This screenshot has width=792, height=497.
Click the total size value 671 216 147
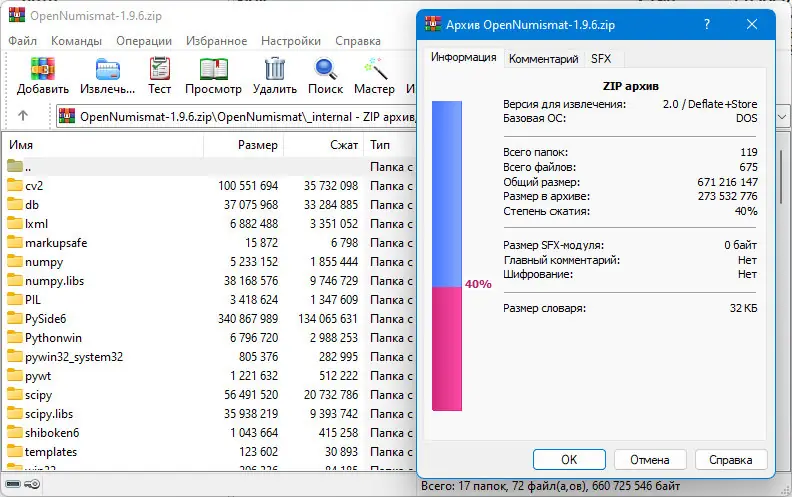(727, 182)
